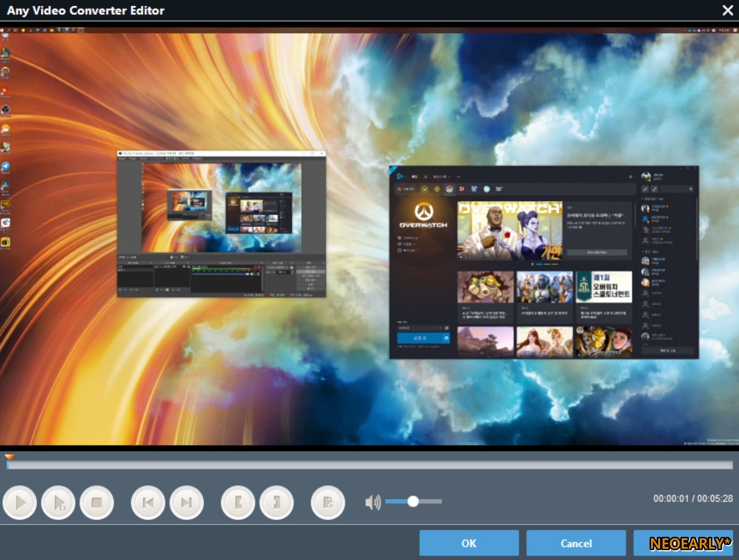Click the Play Segment button
The image size is (739, 560).
[x=59, y=502]
